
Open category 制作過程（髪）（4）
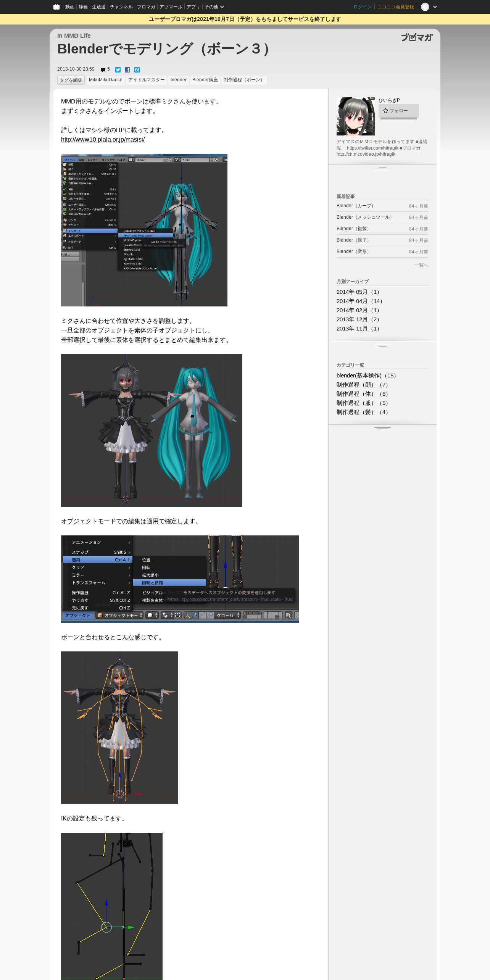coord(363,412)
